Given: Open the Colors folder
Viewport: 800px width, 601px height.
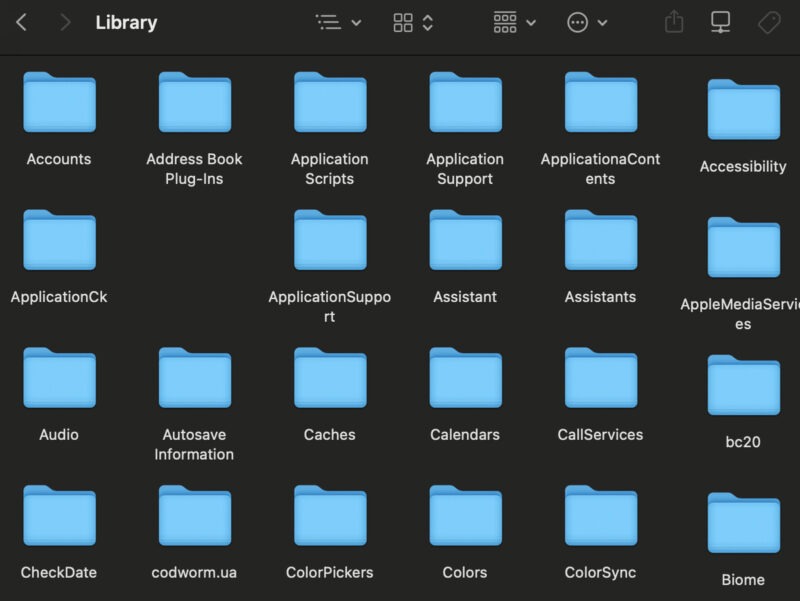Looking at the screenshot, I should point(464,516).
